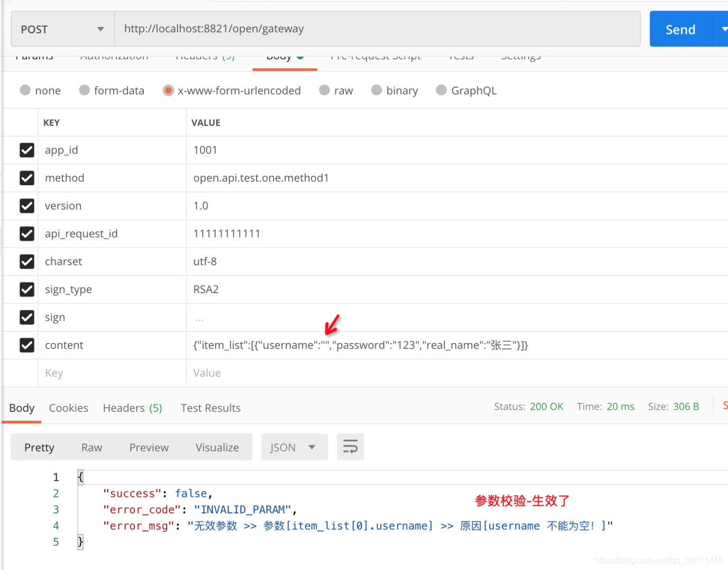Click the api_request_id key cell

point(112,233)
